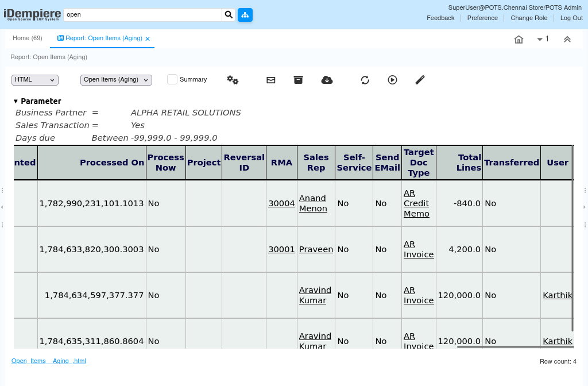Click the iDempiere logo

pyautogui.click(x=32, y=14)
